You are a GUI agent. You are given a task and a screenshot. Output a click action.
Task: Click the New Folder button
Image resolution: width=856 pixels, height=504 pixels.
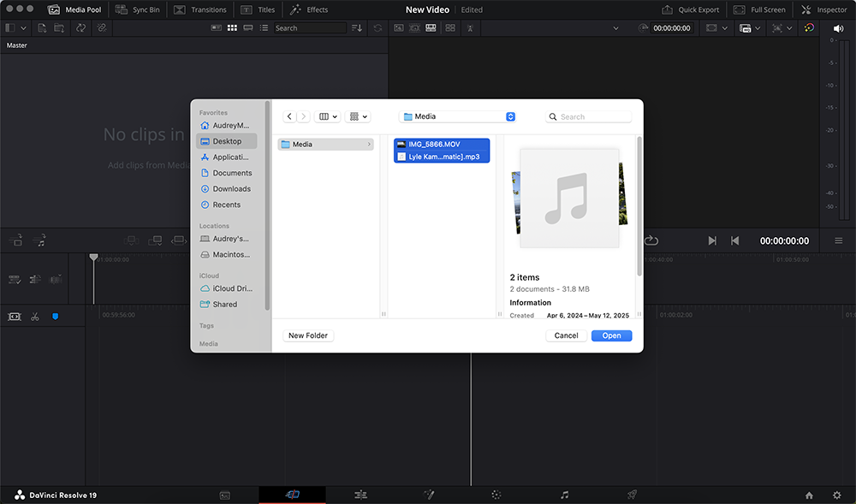coord(307,335)
